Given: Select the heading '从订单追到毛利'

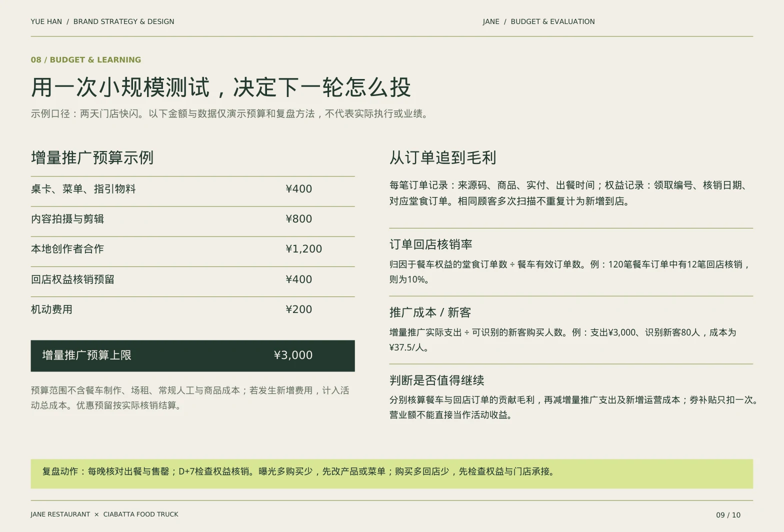Looking at the screenshot, I should pos(442,157).
